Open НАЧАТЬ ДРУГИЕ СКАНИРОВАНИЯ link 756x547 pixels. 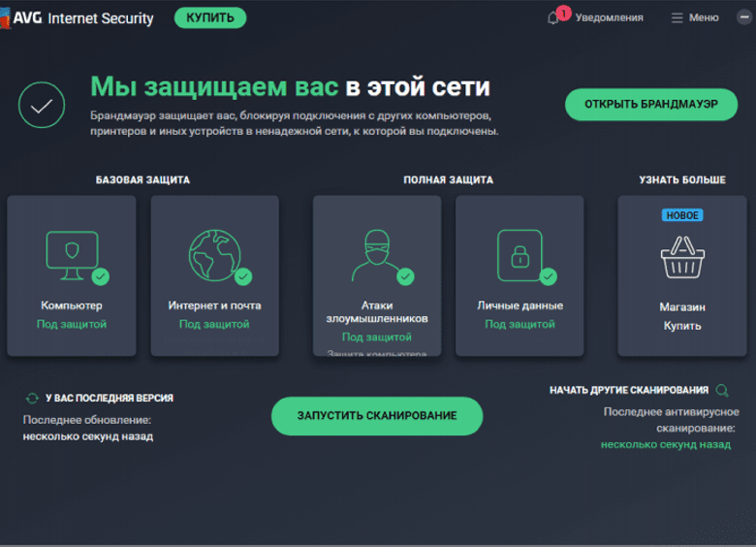(629, 390)
